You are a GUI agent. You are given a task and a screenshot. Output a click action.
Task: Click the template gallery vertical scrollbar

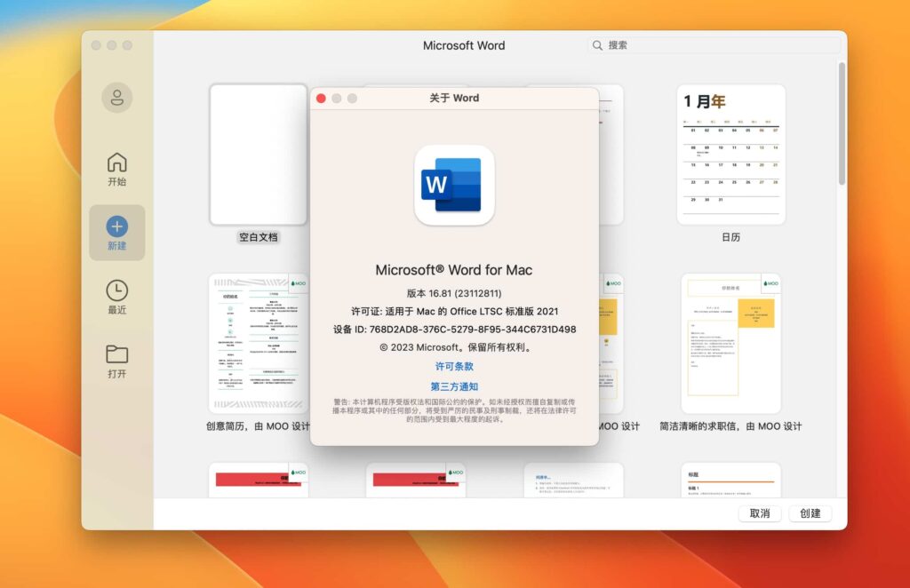(842, 124)
